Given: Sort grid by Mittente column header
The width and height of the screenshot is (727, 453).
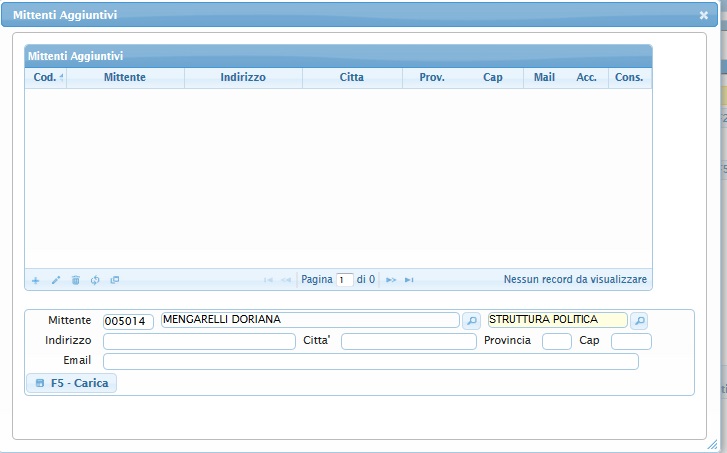Looking at the screenshot, I should (x=125, y=77).
